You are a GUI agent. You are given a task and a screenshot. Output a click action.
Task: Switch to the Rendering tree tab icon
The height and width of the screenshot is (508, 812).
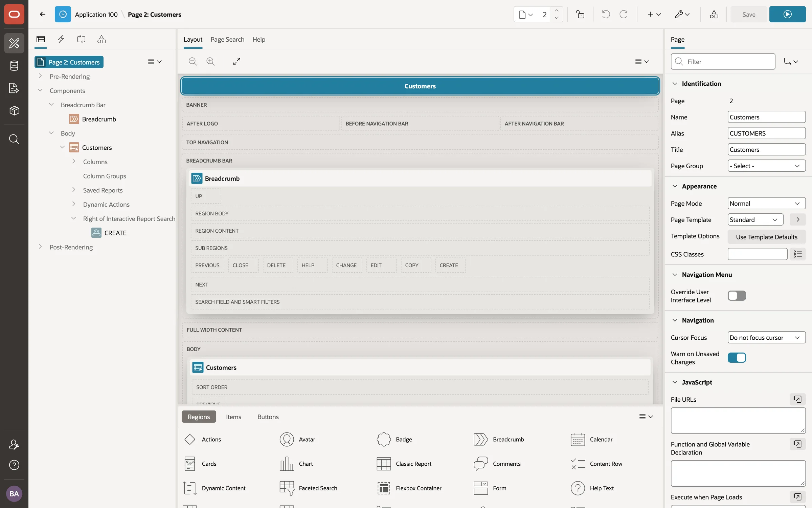[41, 39]
